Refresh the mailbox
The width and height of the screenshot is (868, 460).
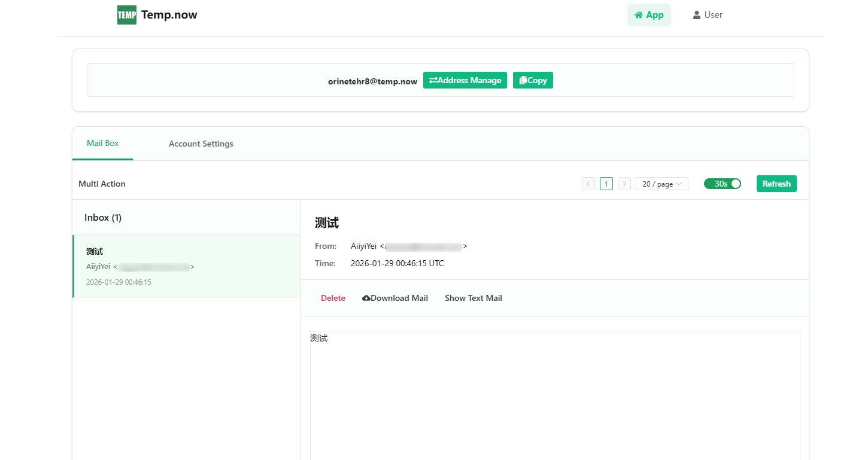point(776,184)
